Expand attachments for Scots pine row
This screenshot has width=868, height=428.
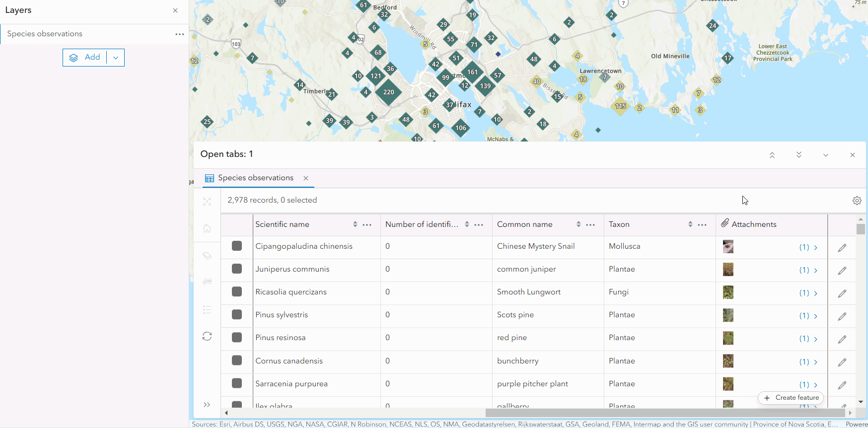pyautogui.click(x=815, y=316)
